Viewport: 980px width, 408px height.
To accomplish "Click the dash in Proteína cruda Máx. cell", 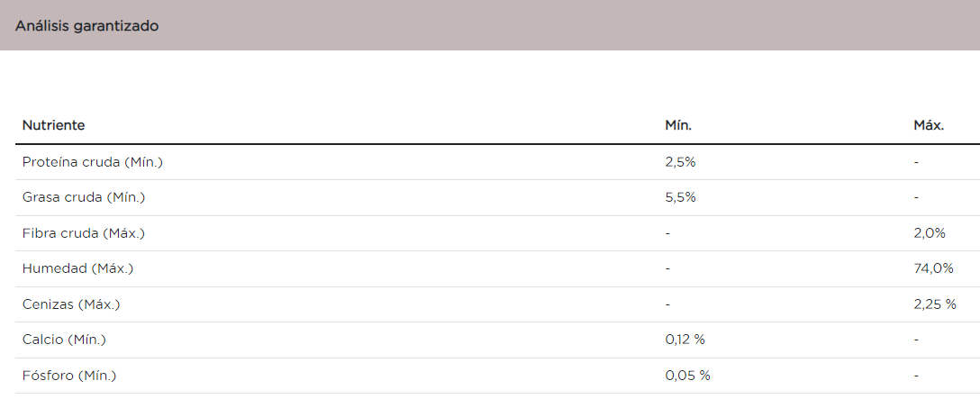I will tap(915, 162).
